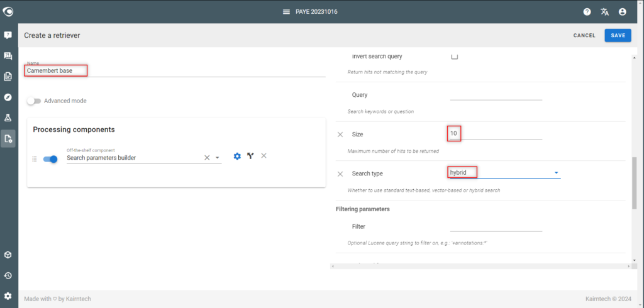Click the vertical scrollbar of parameters panel

pos(634,183)
